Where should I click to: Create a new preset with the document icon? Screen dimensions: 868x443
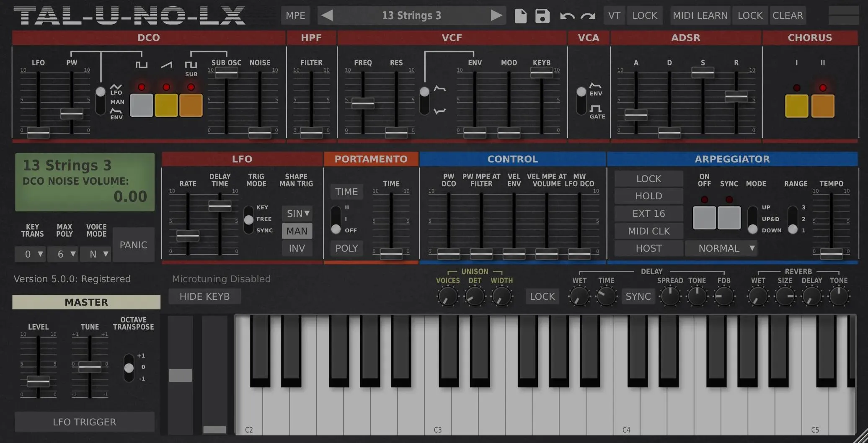coord(520,15)
